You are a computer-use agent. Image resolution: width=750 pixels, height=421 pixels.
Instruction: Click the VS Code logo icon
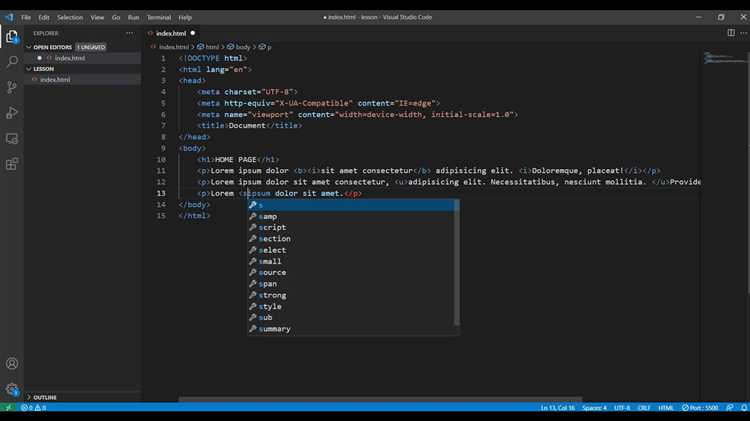click(9, 17)
